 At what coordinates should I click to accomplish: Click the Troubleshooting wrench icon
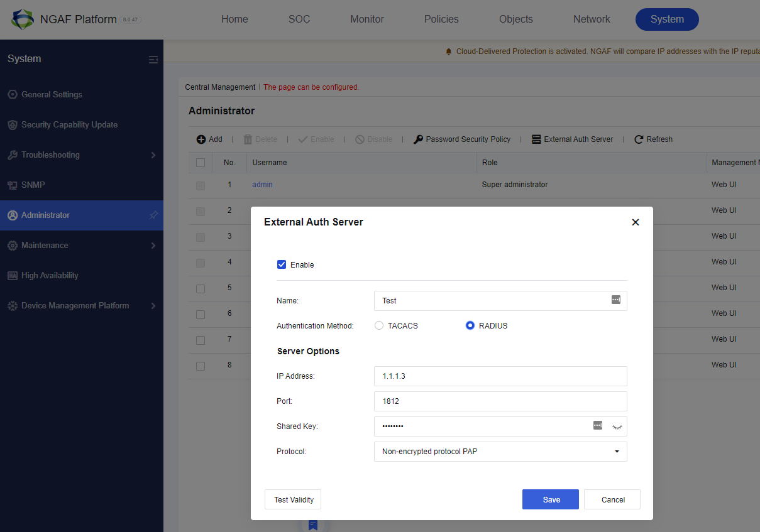(x=13, y=155)
